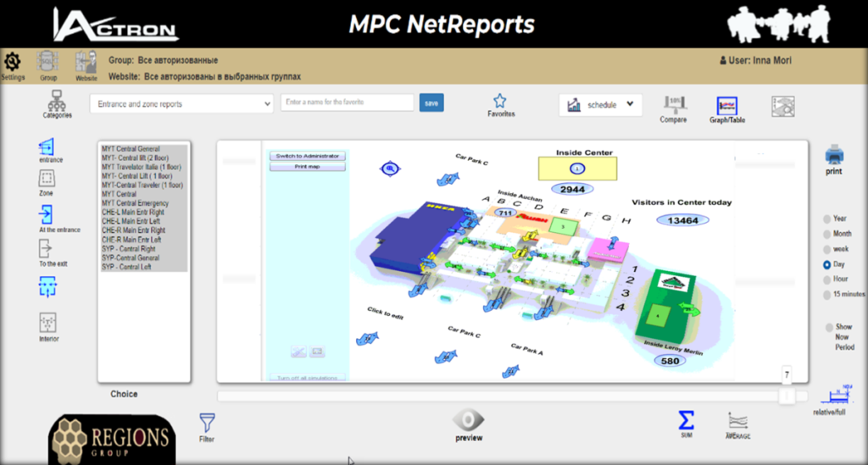The width and height of the screenshot is (868, 465).
Task: Click the User: Inna Mori label
Action: (x=755, y=60)
